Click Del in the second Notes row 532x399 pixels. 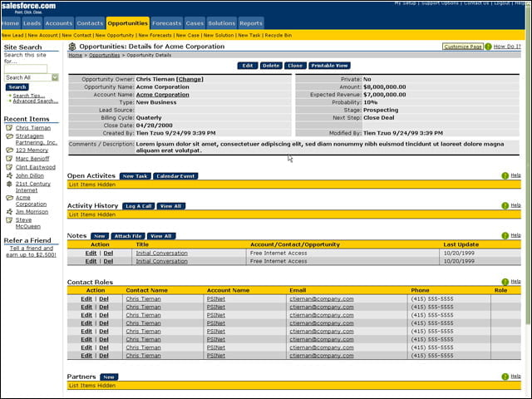tap(108, 261)
